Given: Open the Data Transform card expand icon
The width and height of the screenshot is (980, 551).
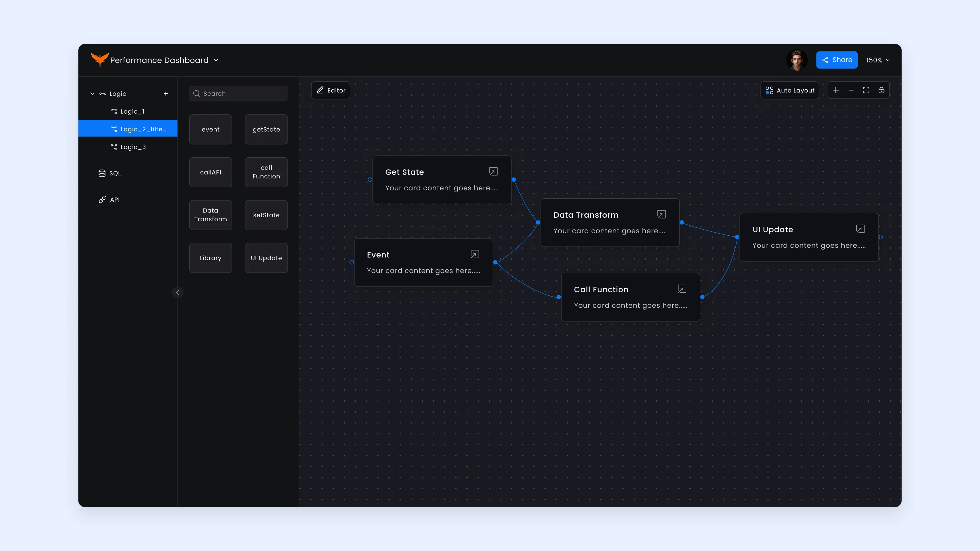Looking at the screenshot, I should point(661,214).
